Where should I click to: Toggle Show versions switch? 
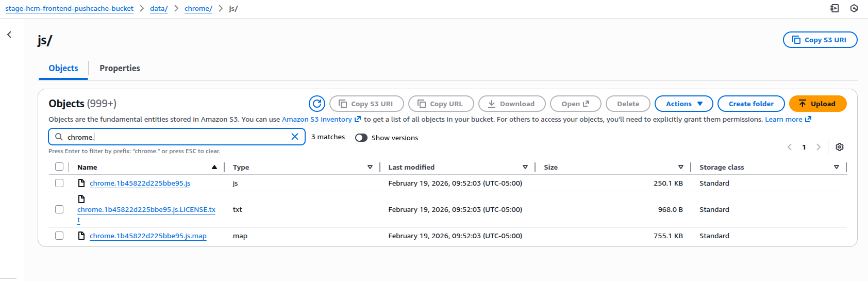(x=361, y=138)
